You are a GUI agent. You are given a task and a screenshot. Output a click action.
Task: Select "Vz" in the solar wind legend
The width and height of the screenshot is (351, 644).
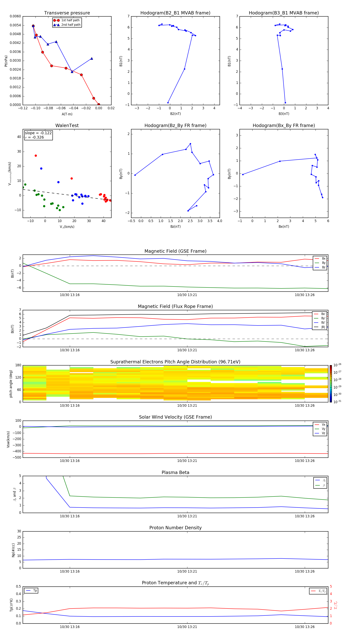click(x=320, y=433)
